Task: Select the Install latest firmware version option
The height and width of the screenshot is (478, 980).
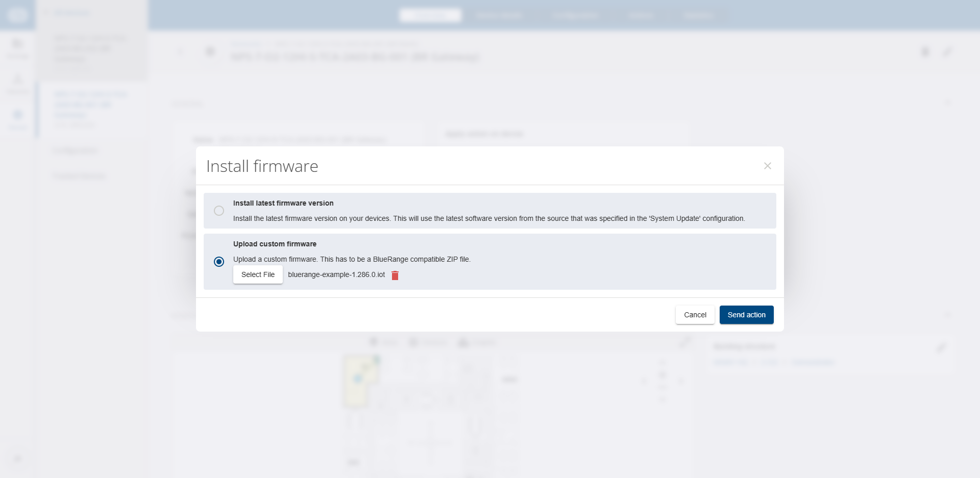Action: pyautogui.click(x=219, y=211)
